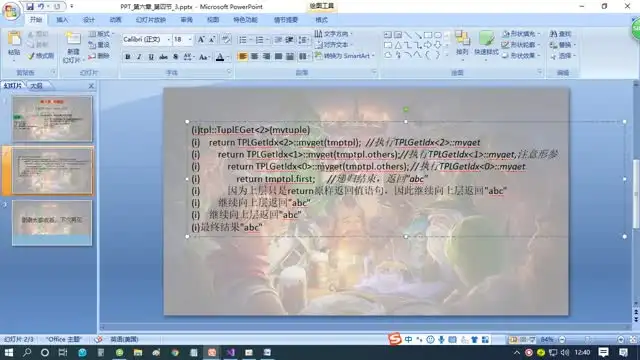Pick the right arrow shape from gallery

[428, 45]
